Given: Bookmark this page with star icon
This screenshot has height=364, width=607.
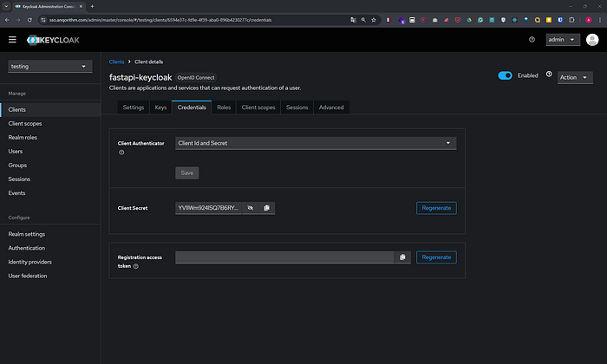Looking at the screenshot, I should [374, 20].
